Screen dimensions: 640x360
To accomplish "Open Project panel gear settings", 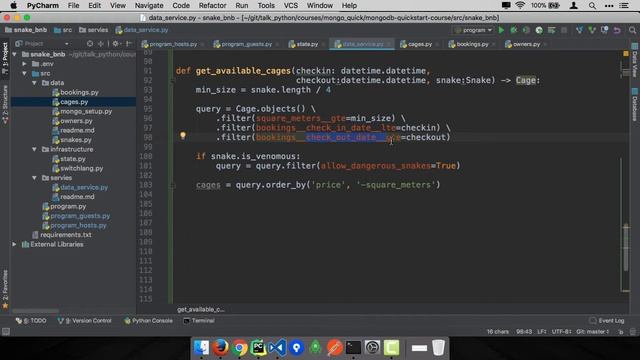I will (116, 44).
